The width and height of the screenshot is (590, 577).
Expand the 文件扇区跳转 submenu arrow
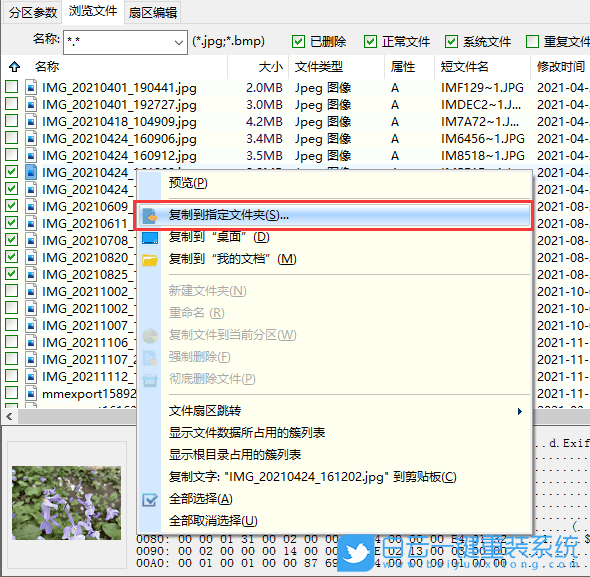pos(520,411)
